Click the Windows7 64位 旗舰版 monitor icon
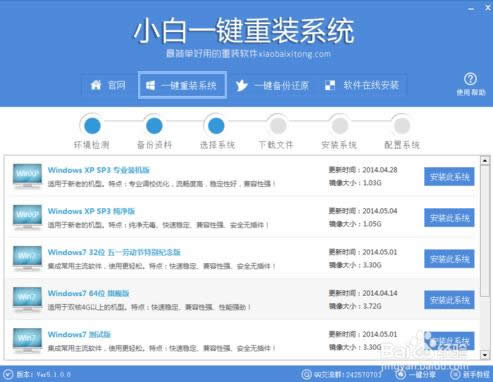Screen dimensions: 493x382 pyautogui.click(x=27, y=299)
